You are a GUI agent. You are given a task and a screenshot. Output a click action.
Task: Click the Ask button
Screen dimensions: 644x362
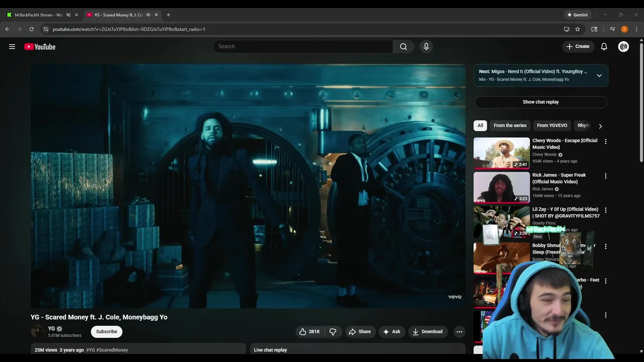click(391, 331)
